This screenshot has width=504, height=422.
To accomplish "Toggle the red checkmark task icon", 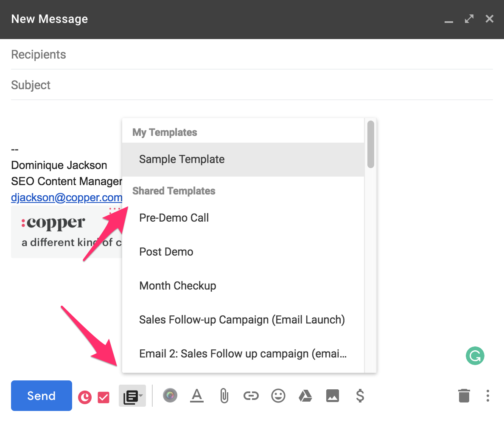I will coord(104,397).
